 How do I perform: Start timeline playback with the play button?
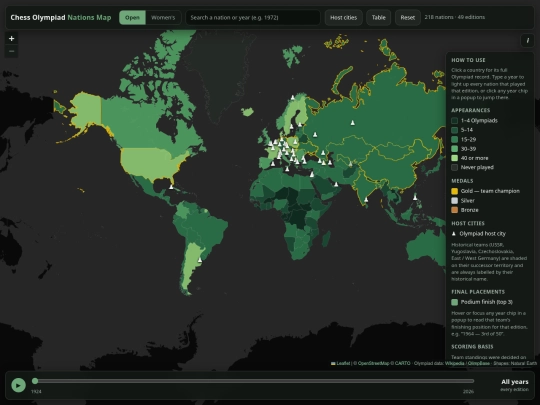pos(18,385)
